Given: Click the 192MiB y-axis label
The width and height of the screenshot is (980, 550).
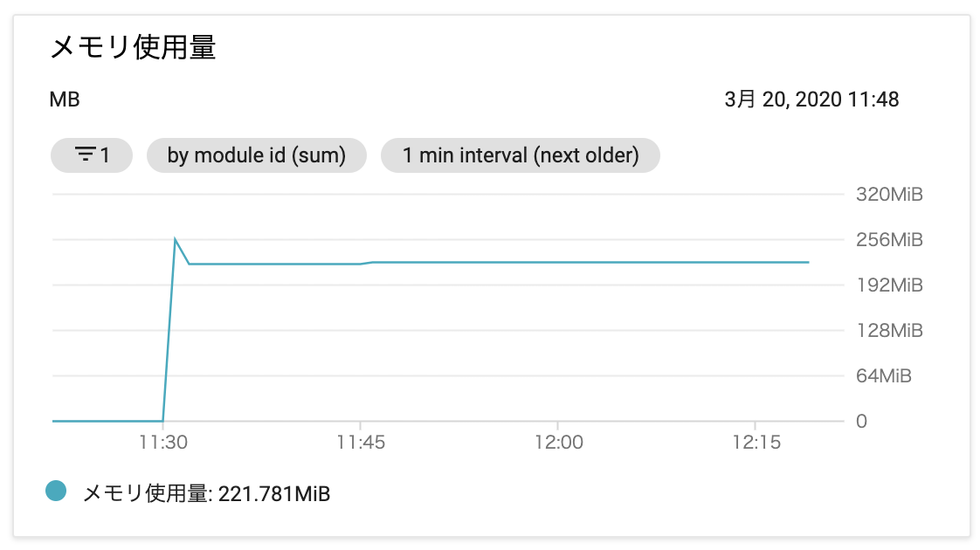Looking at the screenshot, I should [889, 285].
